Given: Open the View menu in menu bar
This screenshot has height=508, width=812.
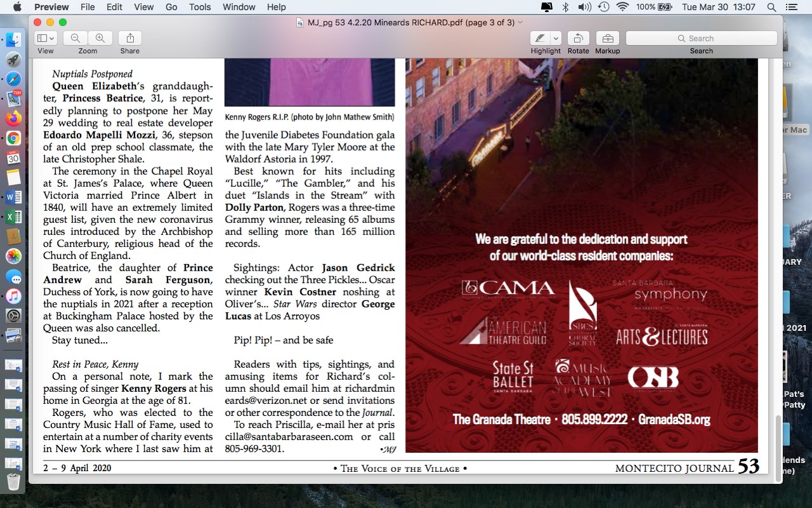Looking at the screenshot, I should [144, 7].
